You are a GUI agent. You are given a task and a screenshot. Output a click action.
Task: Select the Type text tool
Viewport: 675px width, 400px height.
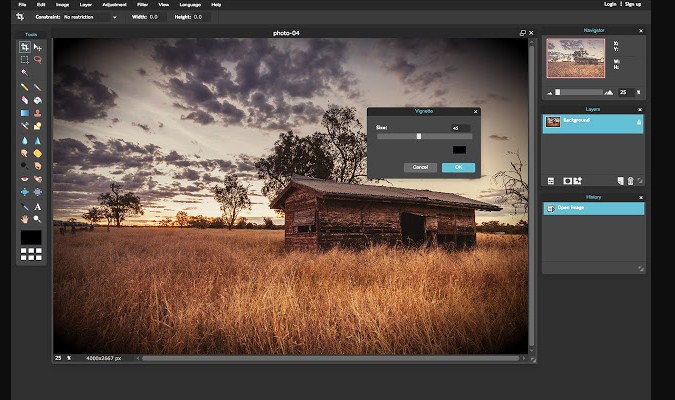pyautogui.click(x=38, y=207)
